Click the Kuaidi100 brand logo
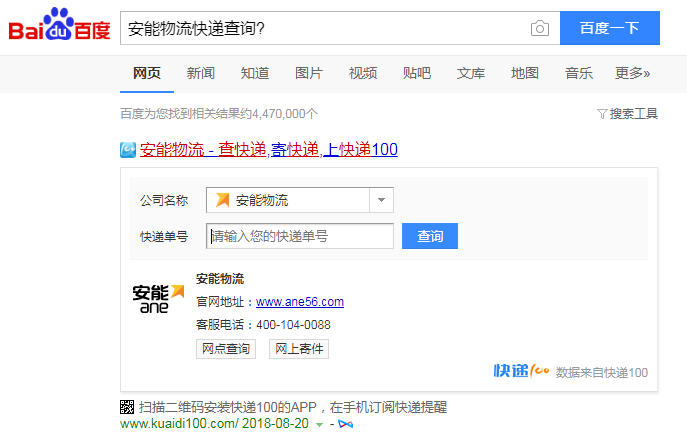This screenshot has height=435, width=687. point(521,371)
